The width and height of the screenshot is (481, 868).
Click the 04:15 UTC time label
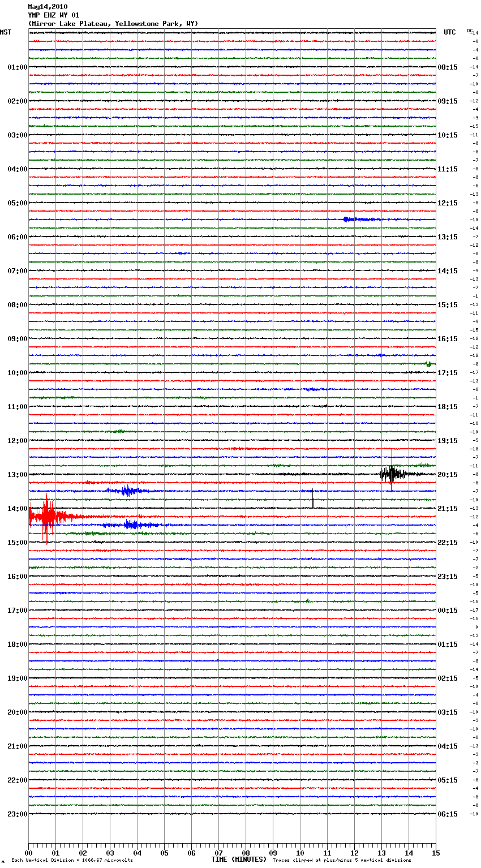(x=448, y=746)
